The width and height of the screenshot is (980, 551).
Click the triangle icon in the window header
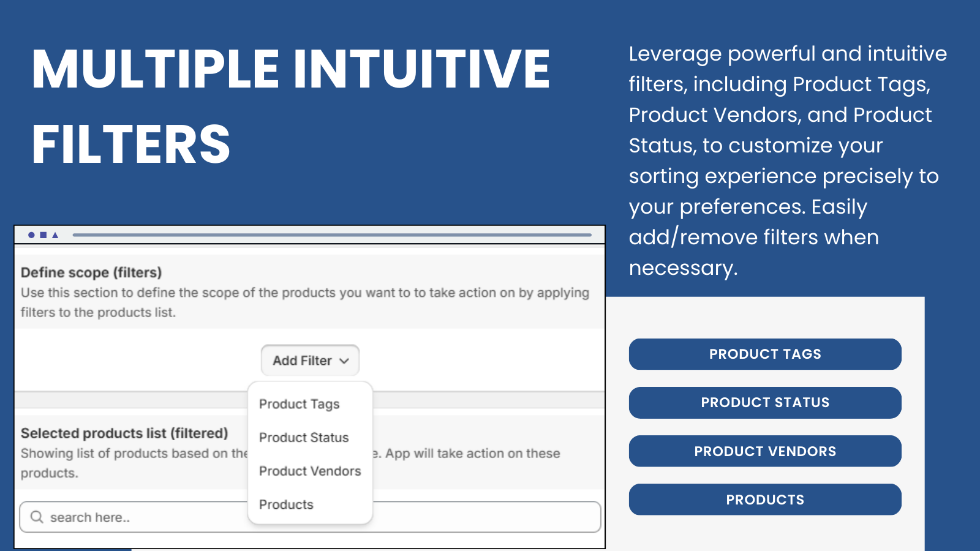pos(55,235)
